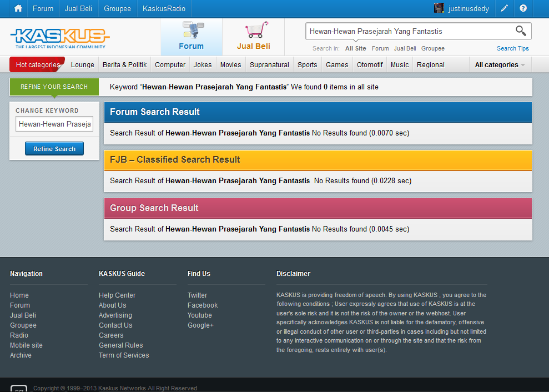Open KaskusRadio in top navigation bar
549x392 pixels.
[x=164, y=8]
